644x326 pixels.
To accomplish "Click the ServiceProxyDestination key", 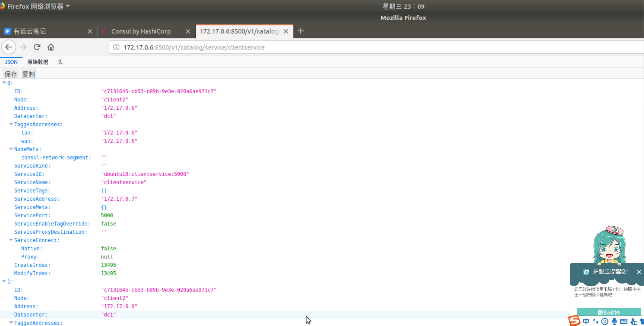I will pyautogui.click(x=51, y=232).
